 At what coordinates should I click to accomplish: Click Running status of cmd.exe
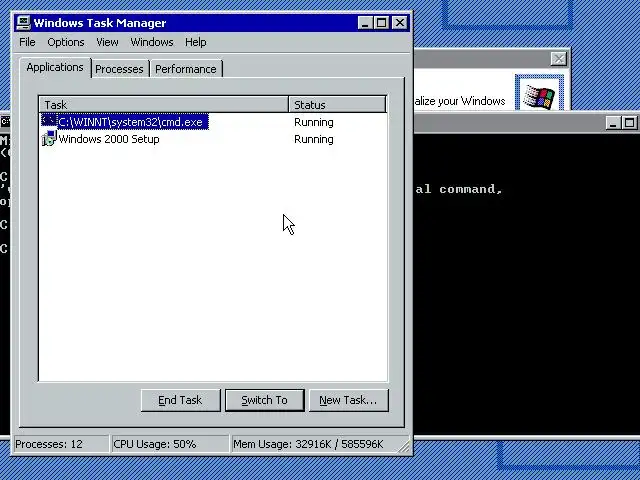pos(313,122)
